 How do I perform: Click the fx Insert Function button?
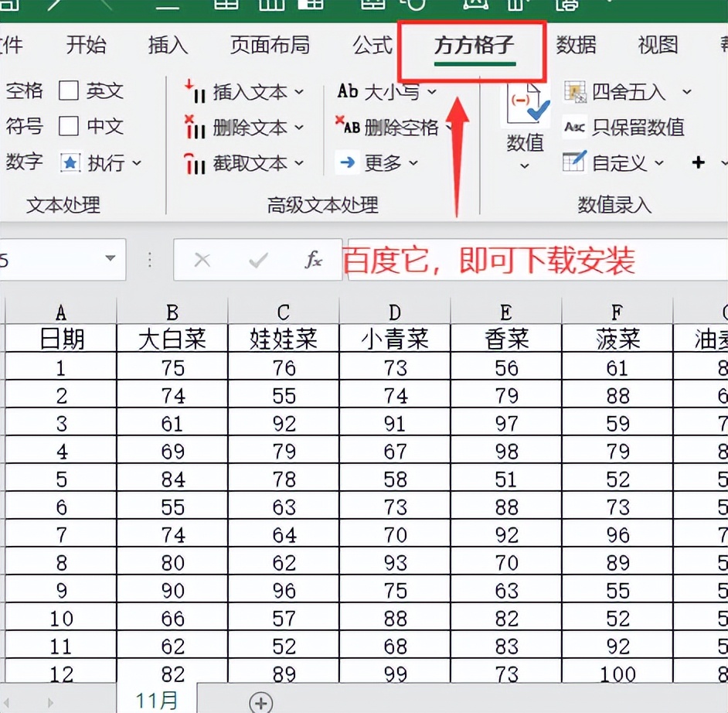[x=315, y=261]
